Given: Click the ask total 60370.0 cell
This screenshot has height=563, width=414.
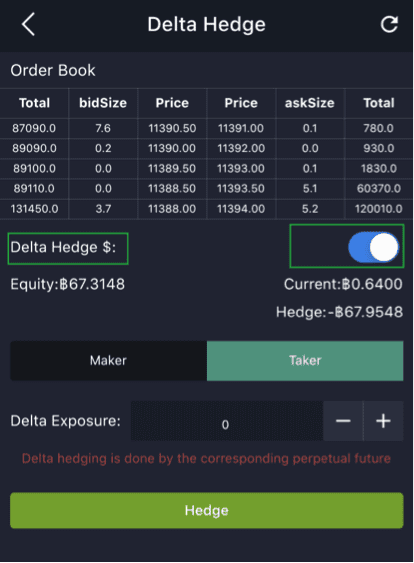Looking at the screenshot, I should click(379, 189).
